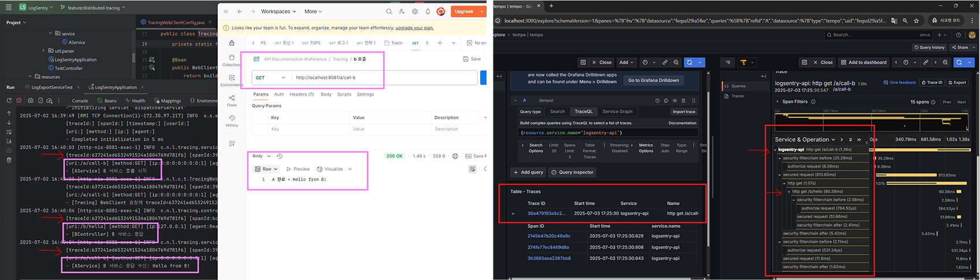The width and height of the screenshot is (980, 280).
Task: Open Grafana Add dropdown
Action: pyautogui.click(x=626, y=62)
